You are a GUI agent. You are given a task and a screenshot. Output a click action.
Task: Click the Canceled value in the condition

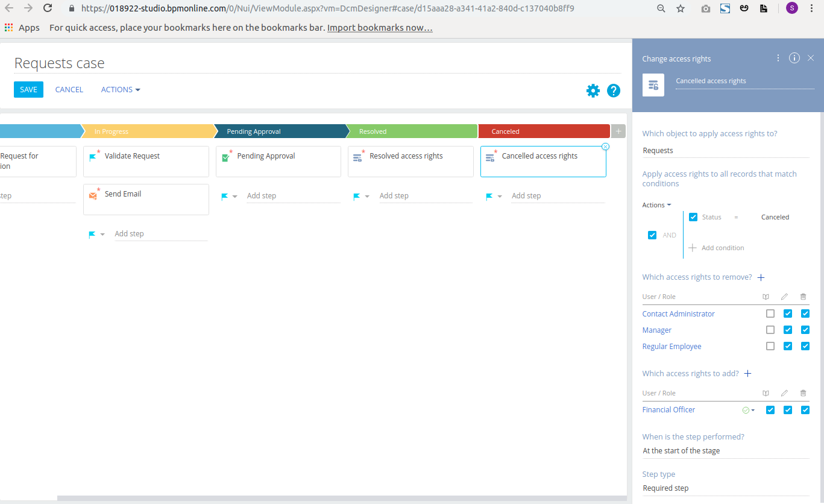775,217
